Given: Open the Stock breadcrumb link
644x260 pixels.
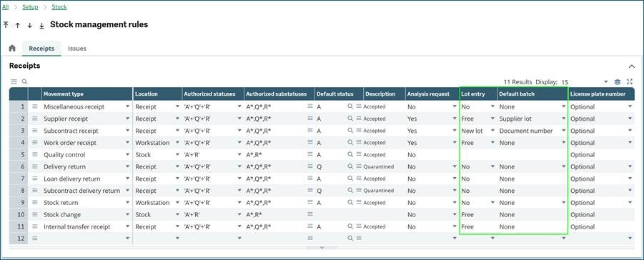Looking at the screenshot, I should point(59,7).
